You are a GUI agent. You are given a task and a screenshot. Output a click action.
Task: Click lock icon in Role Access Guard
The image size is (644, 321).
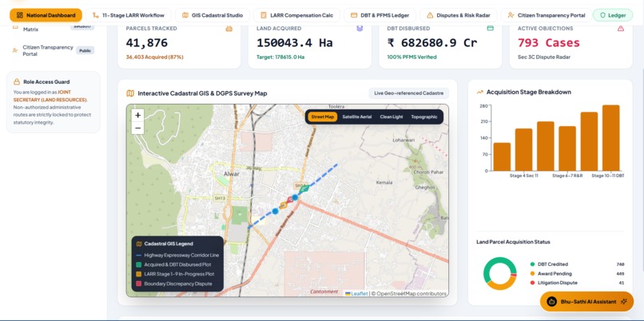pos(17,81)
